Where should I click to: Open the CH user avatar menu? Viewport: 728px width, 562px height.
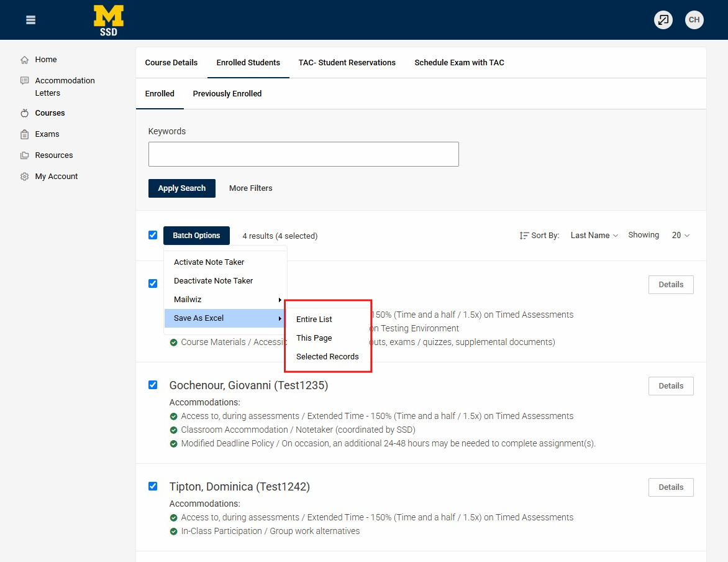point(694,19)
